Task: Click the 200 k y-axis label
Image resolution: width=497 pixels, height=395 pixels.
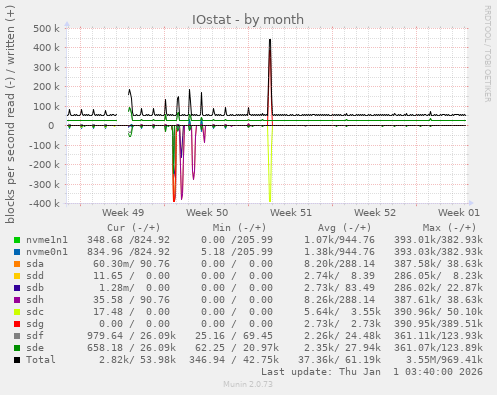Action: pos(46,87)
